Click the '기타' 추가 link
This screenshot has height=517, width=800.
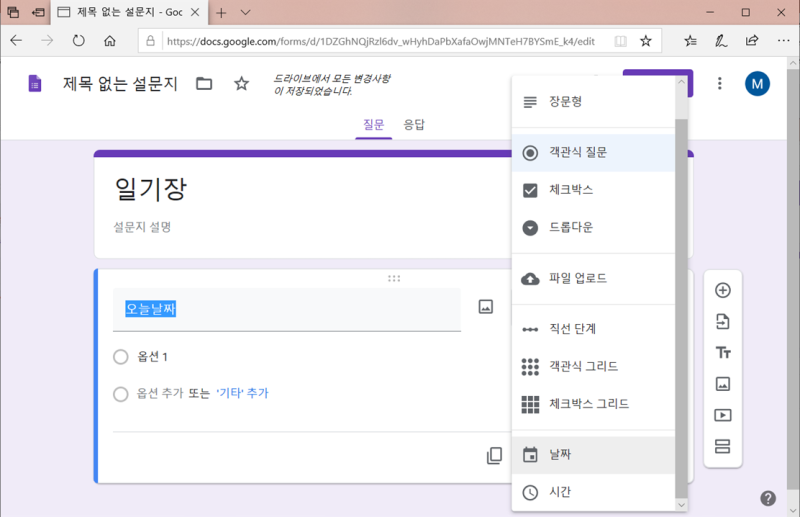point(242,393)
